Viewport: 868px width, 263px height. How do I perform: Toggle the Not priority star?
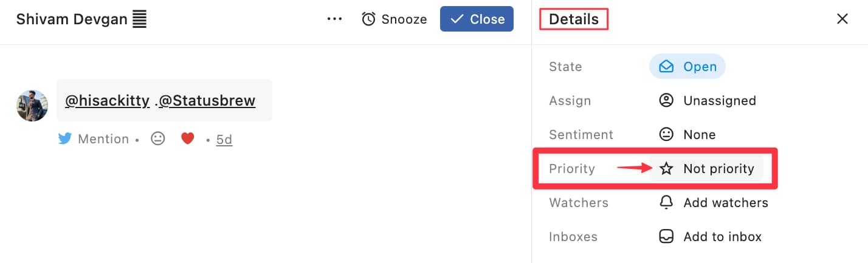(666, 168)
